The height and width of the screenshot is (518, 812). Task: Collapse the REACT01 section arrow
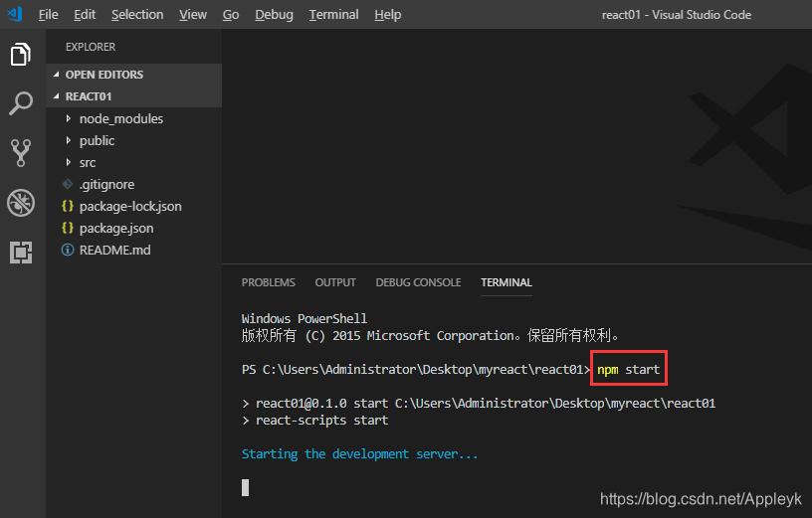click(x=57, y=96)
